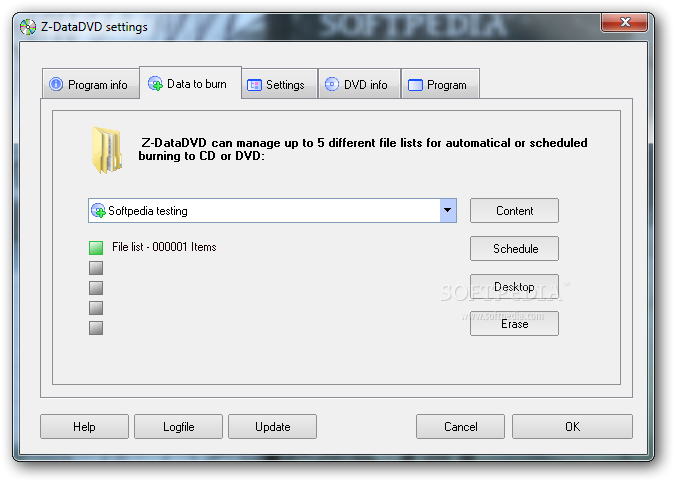Click the green indicator for File list 000001 Items
This screenshot has width=675, height=482.
(x=96, y=247)
